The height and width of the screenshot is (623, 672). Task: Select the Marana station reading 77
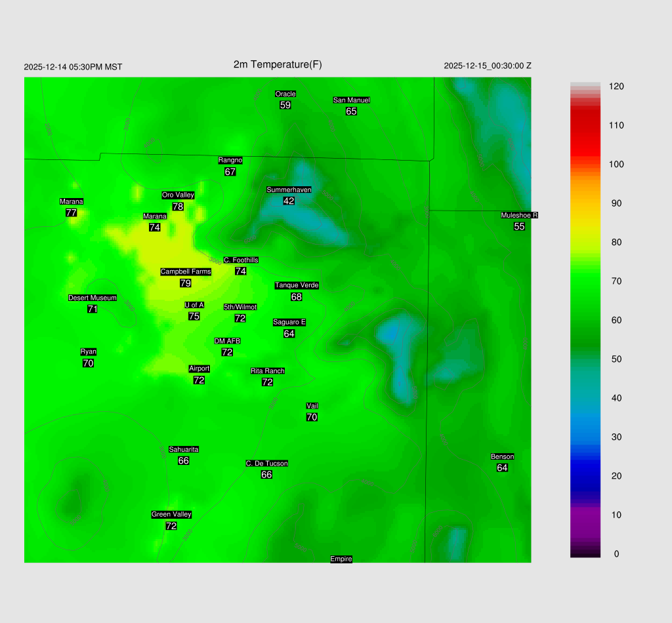(x=72, y=213)
